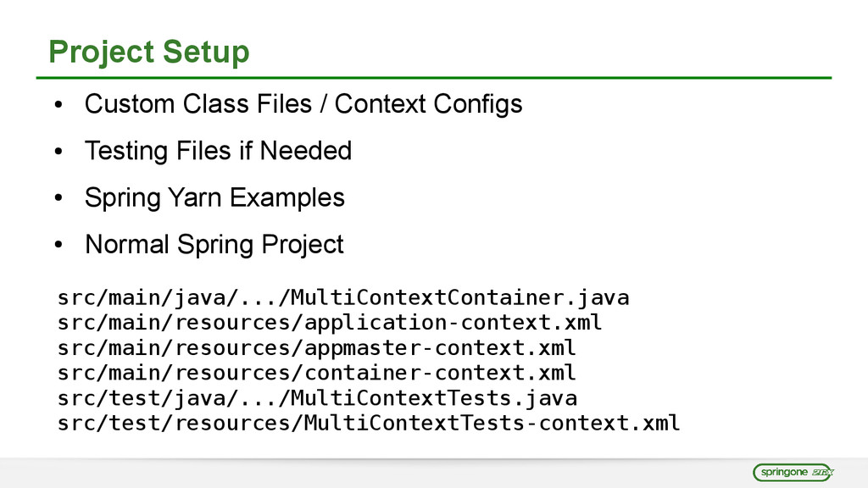Viewport: 868px width, 488px height.
Task: Click the MultiContextContainer.java path line
Action: (x=343, y=298)
